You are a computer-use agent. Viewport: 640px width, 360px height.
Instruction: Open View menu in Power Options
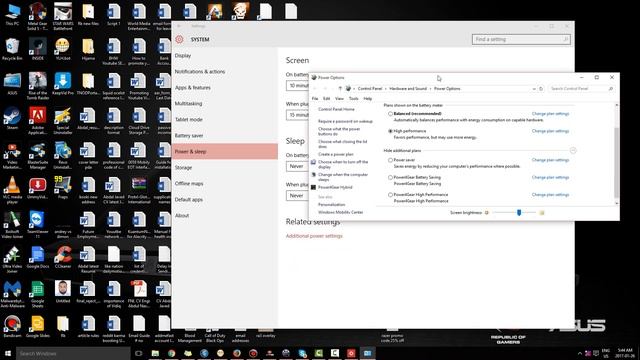pos(339,98)
